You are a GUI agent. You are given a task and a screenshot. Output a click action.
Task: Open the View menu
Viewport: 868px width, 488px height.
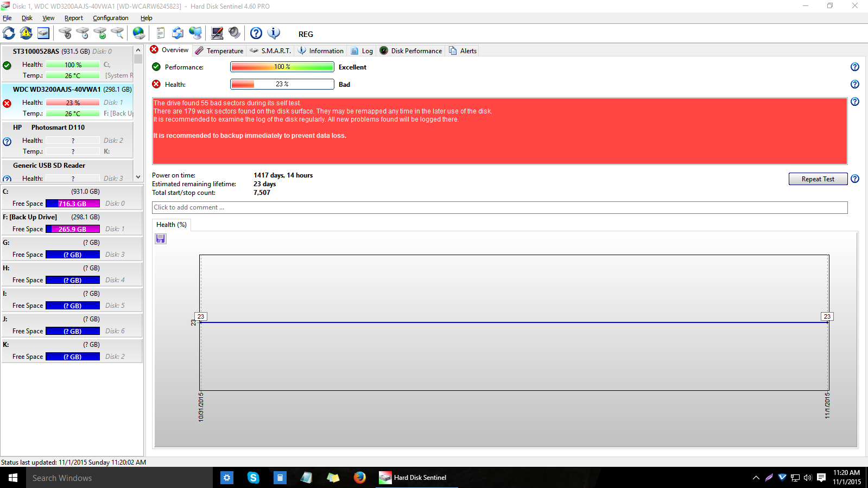click(x=48, y=18)
